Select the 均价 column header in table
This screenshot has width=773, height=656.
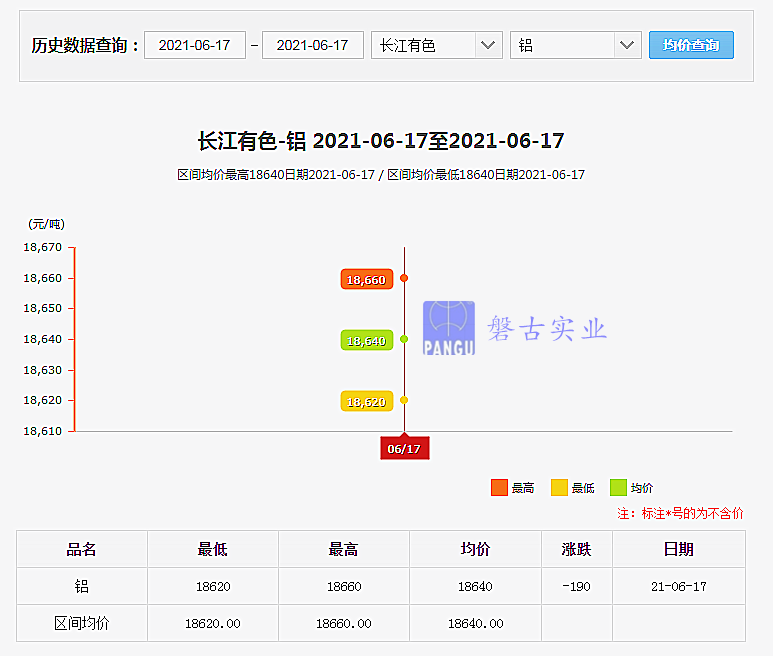(x=476, y=549)
